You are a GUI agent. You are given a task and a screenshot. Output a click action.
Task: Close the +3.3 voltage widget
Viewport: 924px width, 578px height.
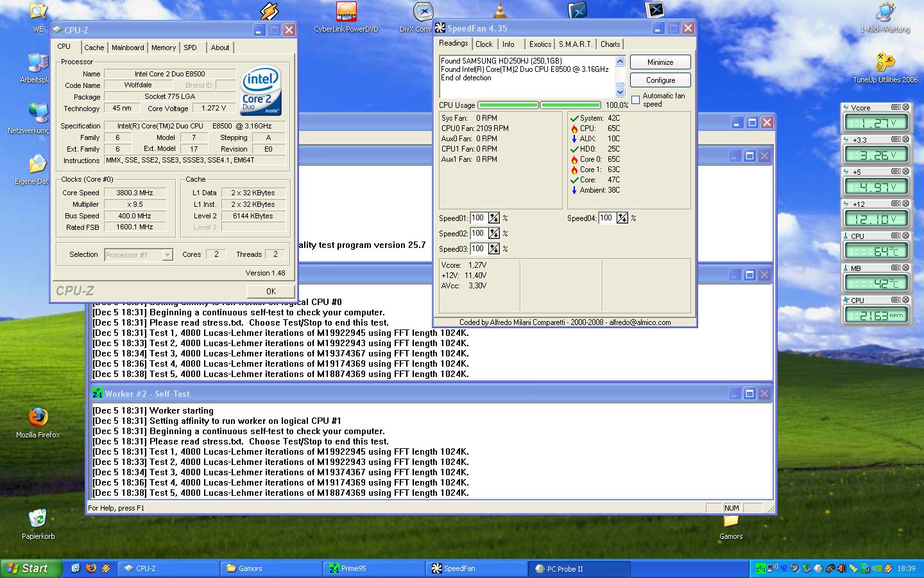click(x=905, y=139)
